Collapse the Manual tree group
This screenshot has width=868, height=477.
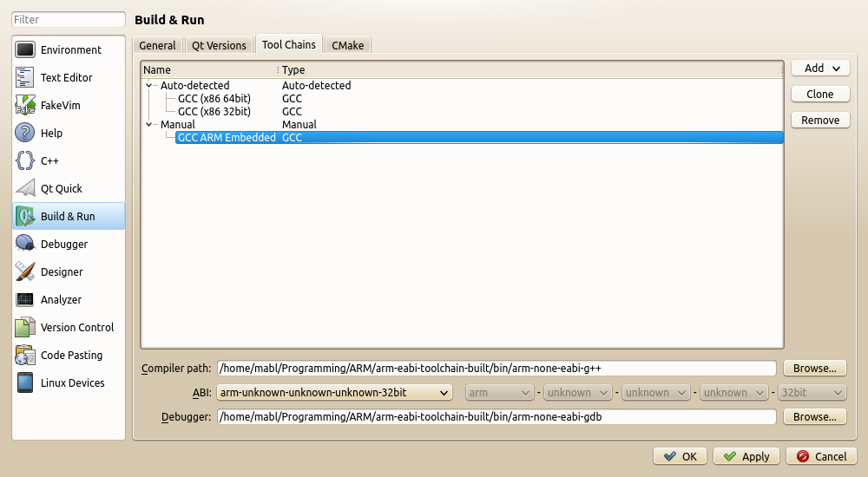pos(148,125)
